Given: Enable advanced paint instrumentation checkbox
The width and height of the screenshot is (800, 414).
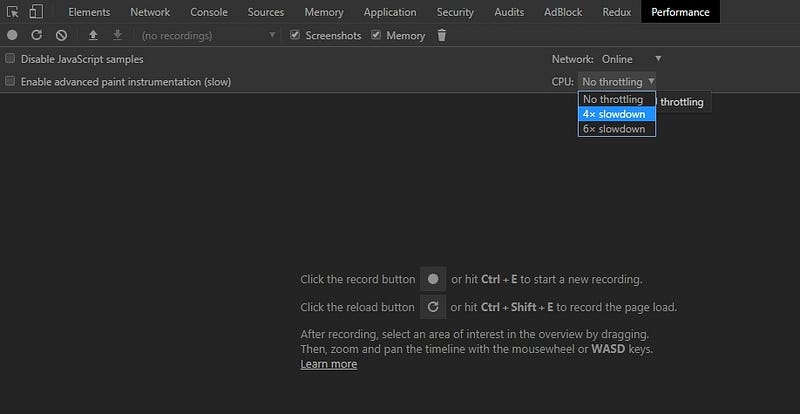Looking at the screenshot, I should tap(11, 81).
